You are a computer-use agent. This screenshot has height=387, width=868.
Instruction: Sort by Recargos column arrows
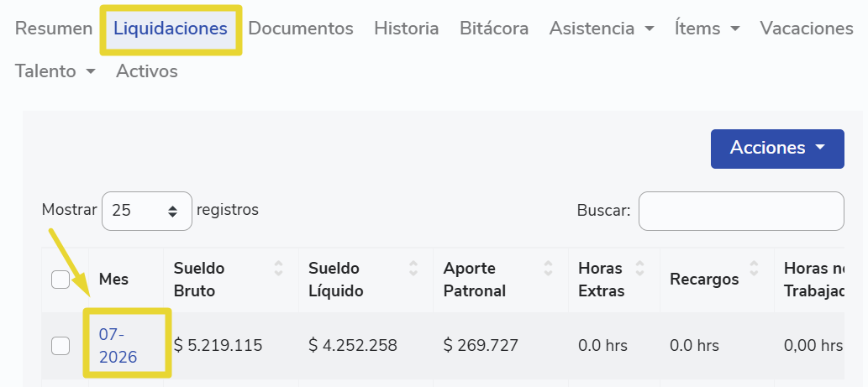point(754,268)
